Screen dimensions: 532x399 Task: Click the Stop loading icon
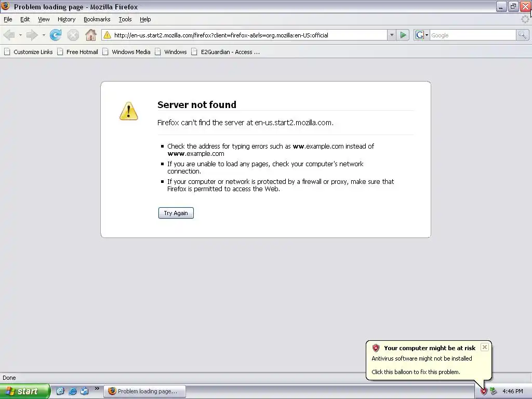tap(73, 35)
